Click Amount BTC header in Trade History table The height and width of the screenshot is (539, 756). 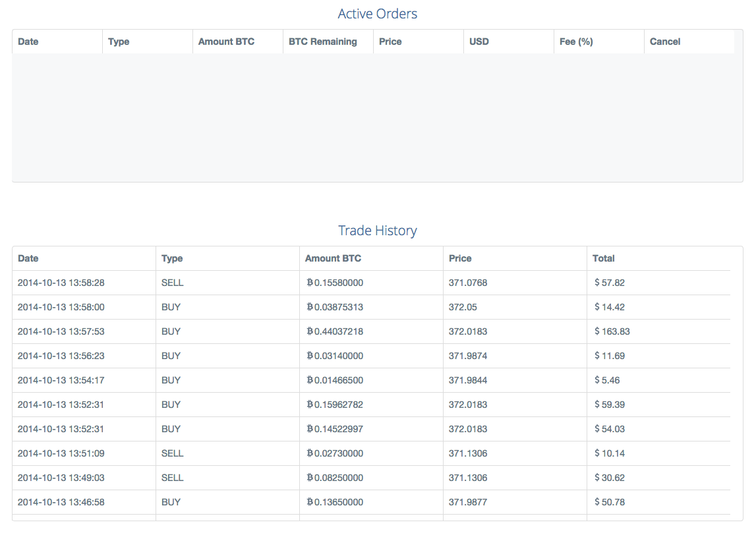point(333,258)
